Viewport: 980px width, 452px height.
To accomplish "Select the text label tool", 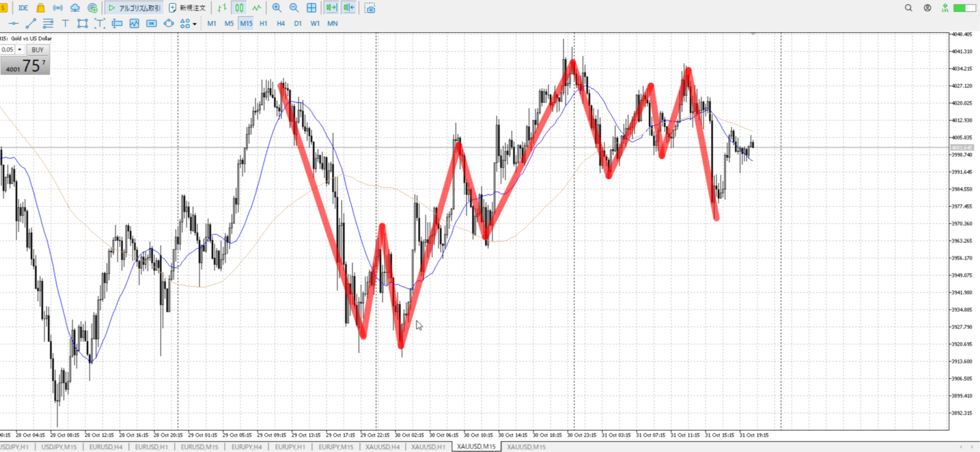I will pos(65,24).
